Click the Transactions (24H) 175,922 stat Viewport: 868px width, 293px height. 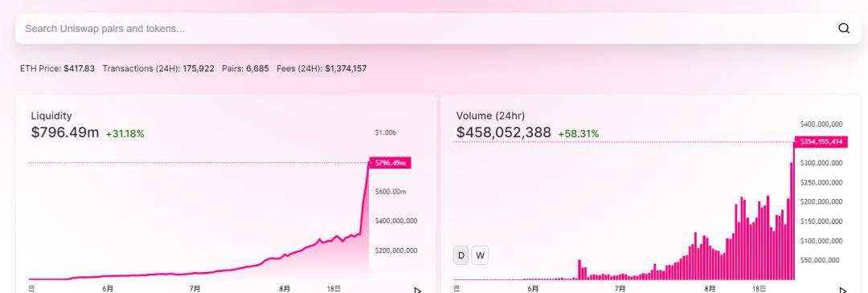point(158,68)
